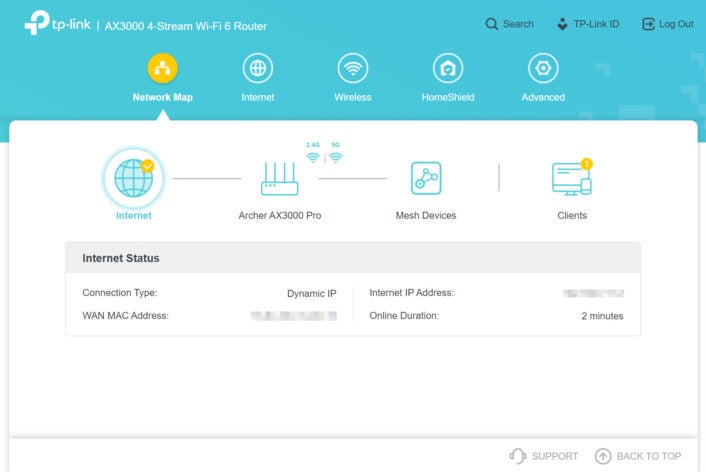Click the 2.4G Wi-Fi band icon
This screenshot has height=472, width=706.
point(313,156)
